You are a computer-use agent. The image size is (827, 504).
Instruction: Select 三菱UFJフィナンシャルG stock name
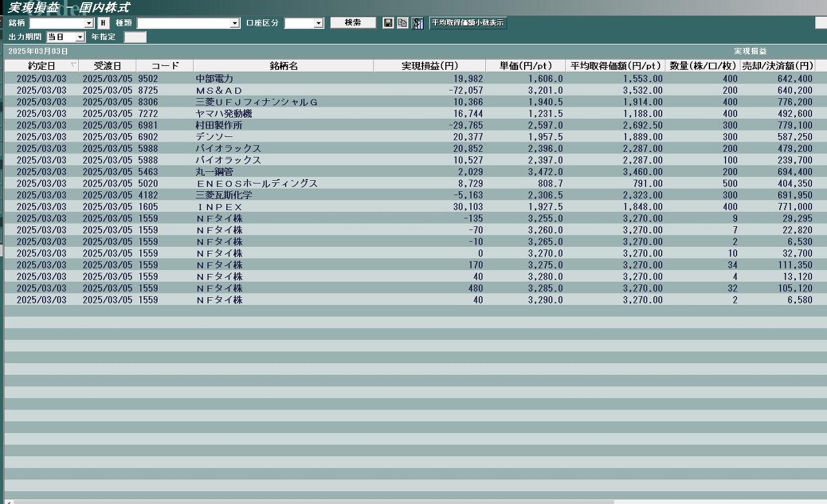(x=256, y=102)
